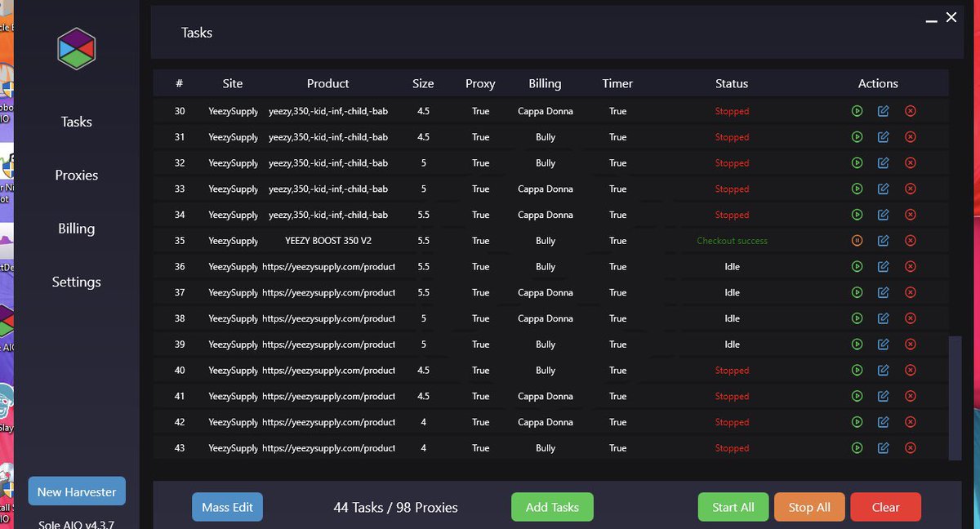
Task: Delete task 41 red X icon
Action: tap(911, 396)
